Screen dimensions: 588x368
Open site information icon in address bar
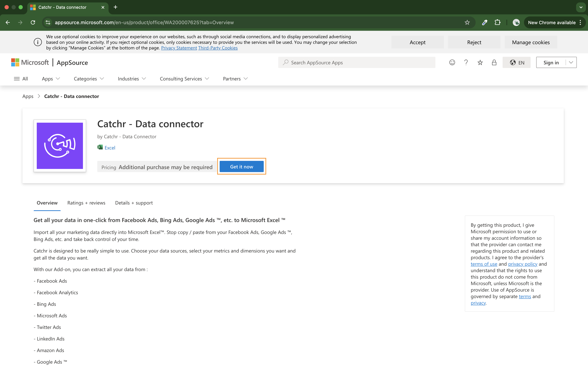pos(48,22)
